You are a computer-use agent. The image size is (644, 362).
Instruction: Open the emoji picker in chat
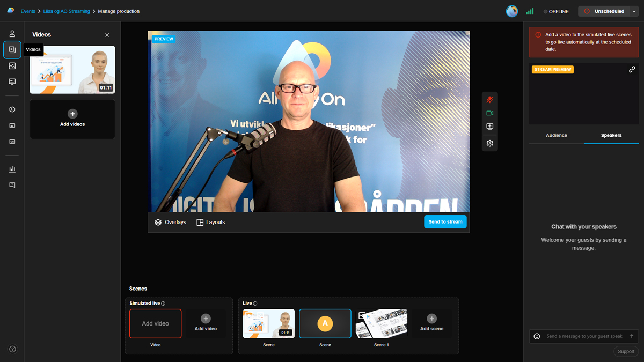click(x=537, y=336)
